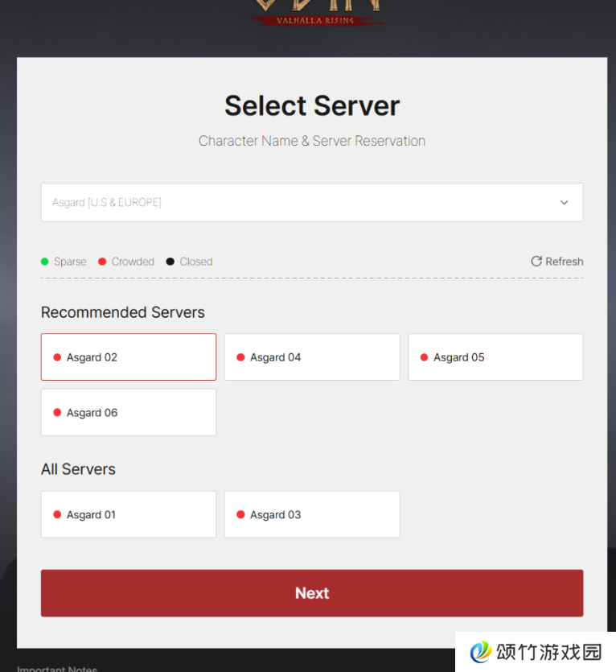Click the green Sparse legend dot
The height and width of the screenshot is (672, 616).
click(x=44, y=262)
